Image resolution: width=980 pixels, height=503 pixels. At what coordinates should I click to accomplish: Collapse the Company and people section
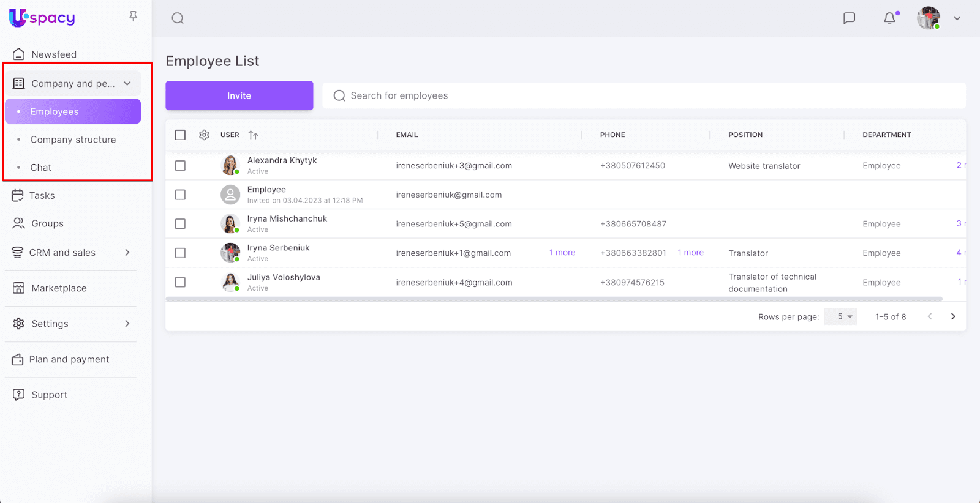pyautogui.click(x=127, y=84)
